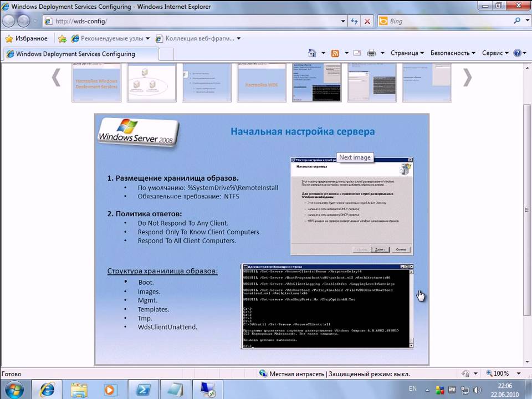This screenshot has height=399, width=532.
Task: Select the Настройка Windows Deployment Services thumbnail
Action: (x=96, y=82)
